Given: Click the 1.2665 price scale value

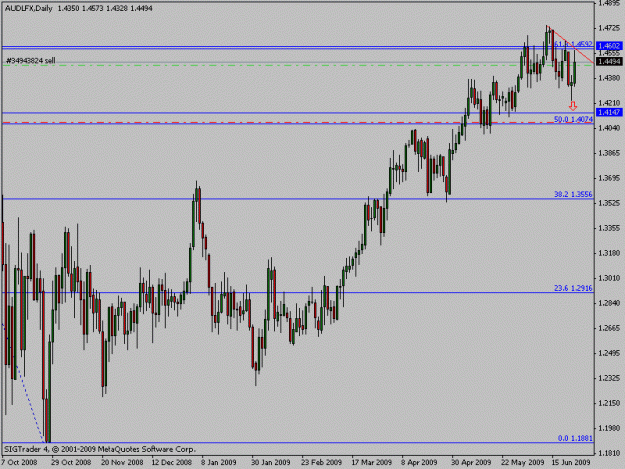Looking at the screenshot, I should coord(610,328).
